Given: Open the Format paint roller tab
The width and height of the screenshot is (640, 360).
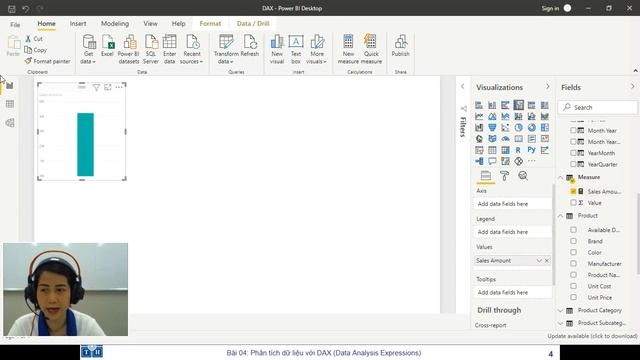Looking at the screenshot, I should coord(504,176).
